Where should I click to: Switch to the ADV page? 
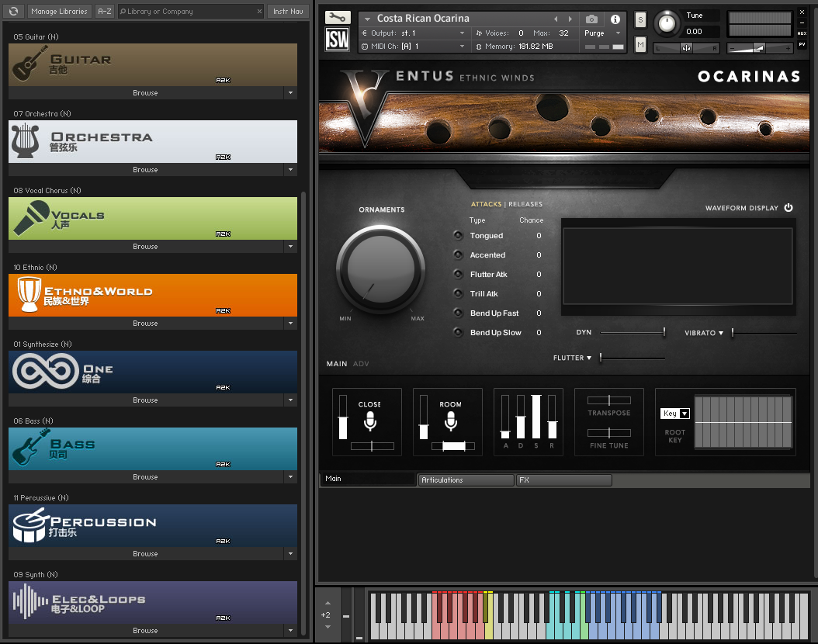coord(360,363)
